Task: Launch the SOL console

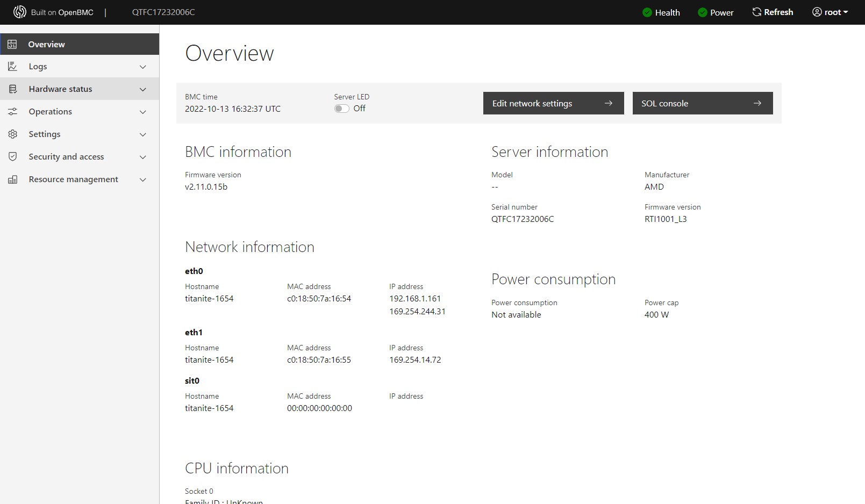Action: (702, 103)
